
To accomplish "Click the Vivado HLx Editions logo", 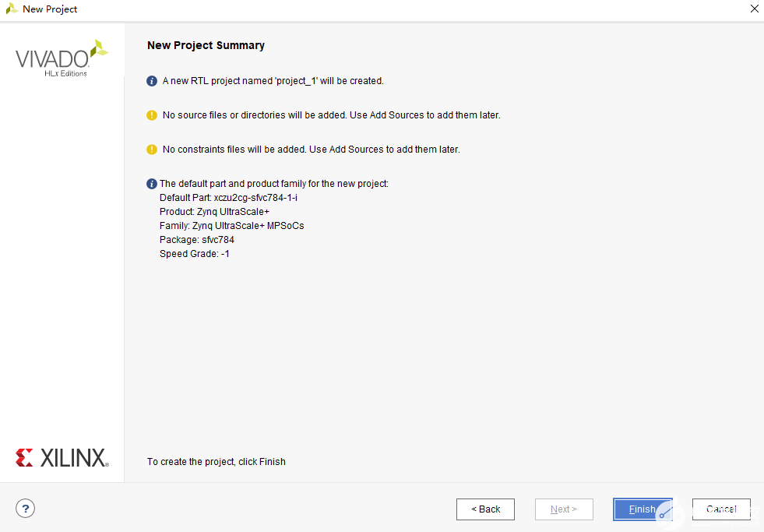I will 62,58.
